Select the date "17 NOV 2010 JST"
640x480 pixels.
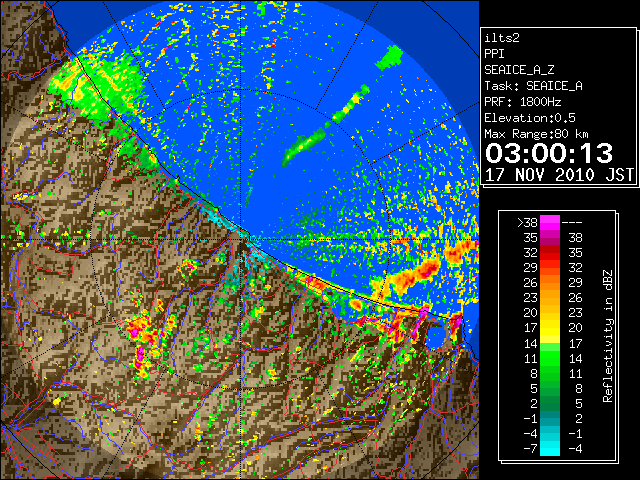coord(559,175)
